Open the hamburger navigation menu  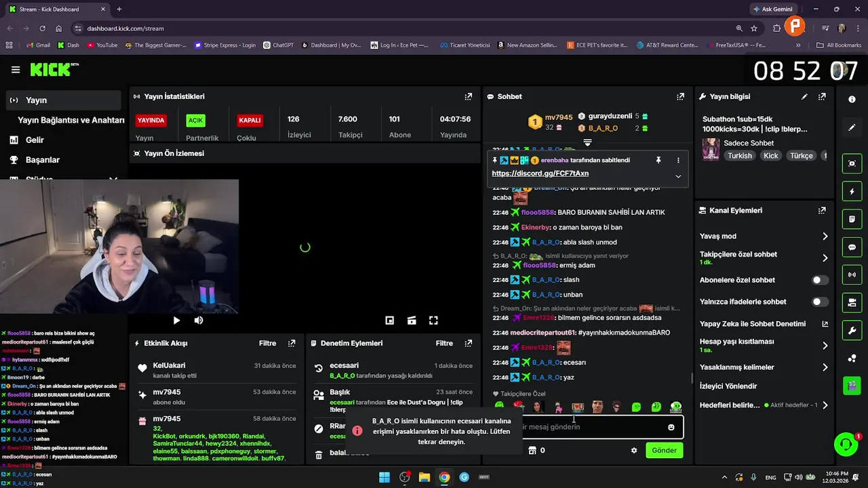click(x=16, y=70)
